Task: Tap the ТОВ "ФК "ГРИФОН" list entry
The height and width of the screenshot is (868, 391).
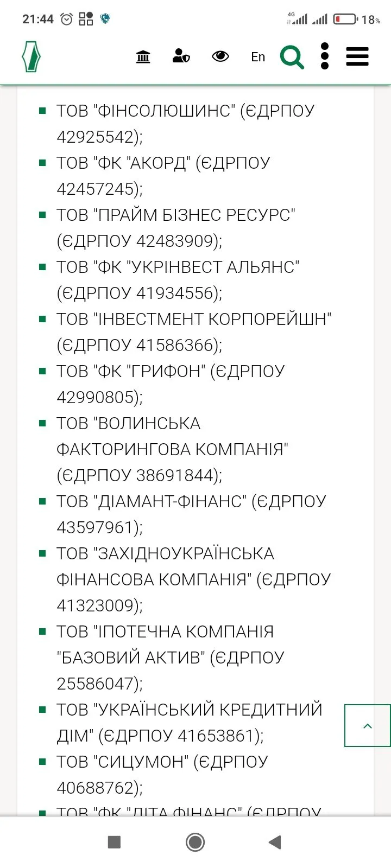Action: [171, 384]
